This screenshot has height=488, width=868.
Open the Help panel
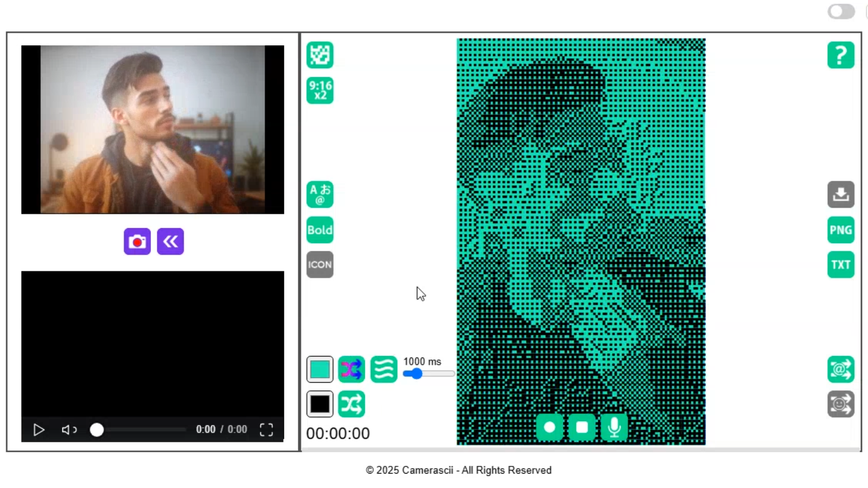coord(840,55)
